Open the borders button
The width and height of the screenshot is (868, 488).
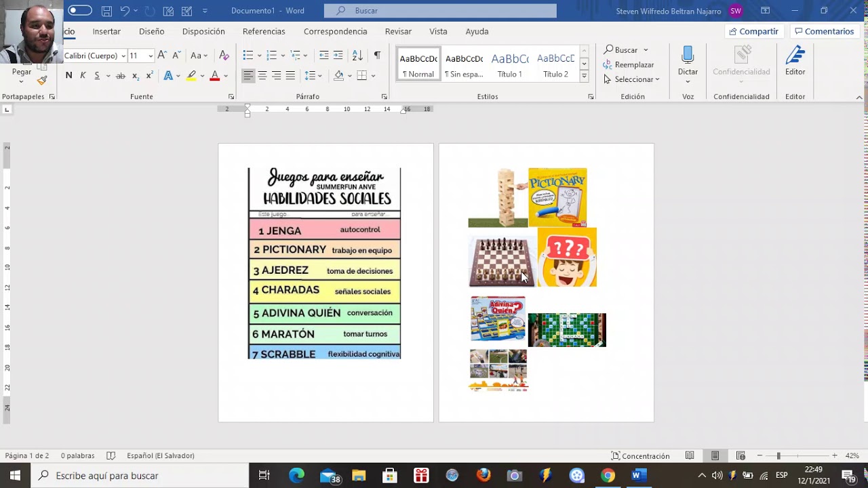(362, 75)
